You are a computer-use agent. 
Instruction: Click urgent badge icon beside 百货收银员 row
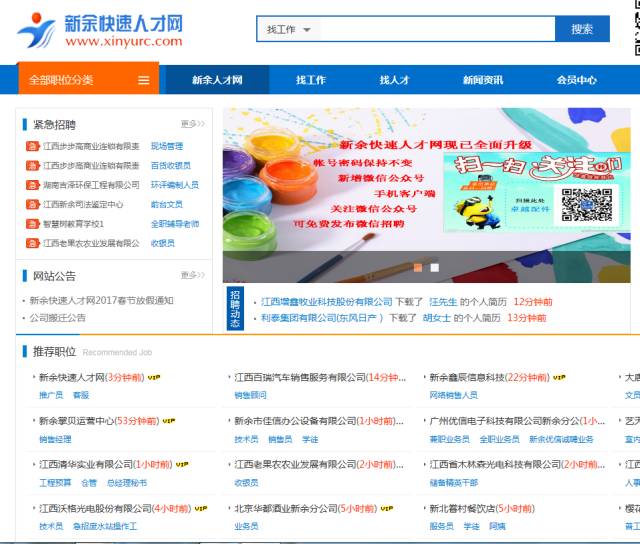(32, 165)
